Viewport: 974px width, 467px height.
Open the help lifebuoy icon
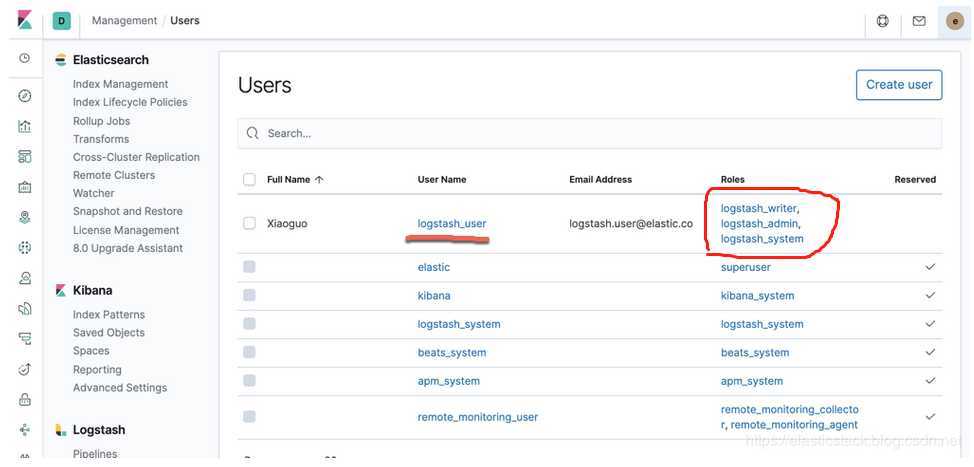pyautogui.click(x=882, y=20)
